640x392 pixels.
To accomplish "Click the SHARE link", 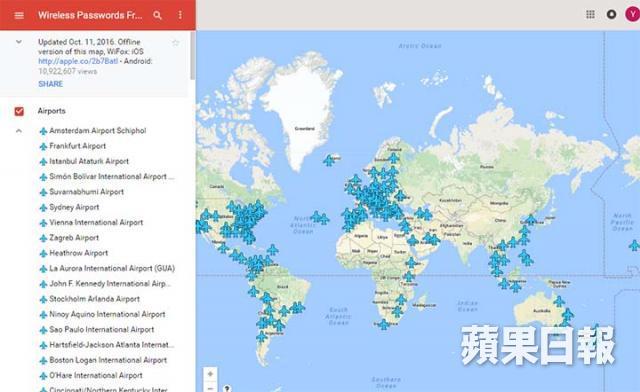I will pyautogui.click(x=51, y=84).
